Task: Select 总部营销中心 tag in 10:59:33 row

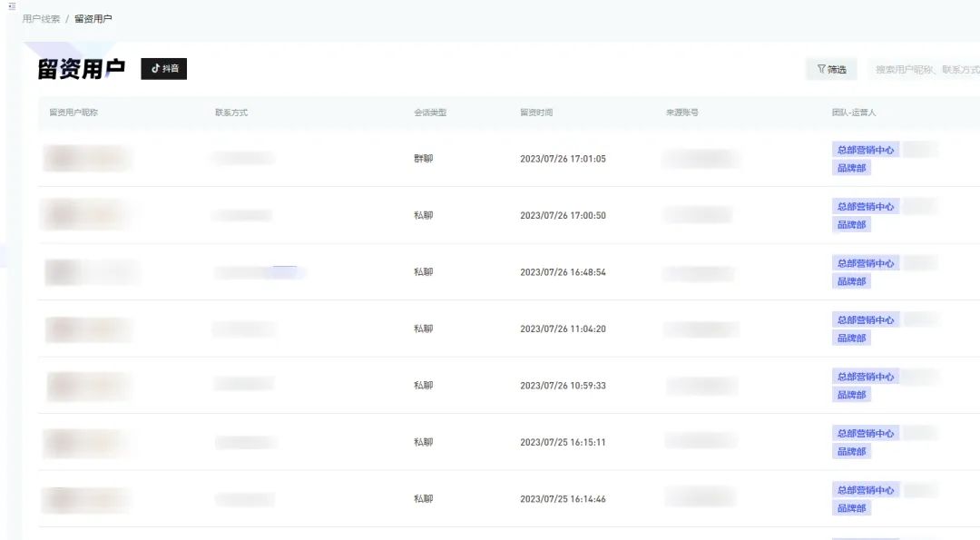Action: (866, 377)
